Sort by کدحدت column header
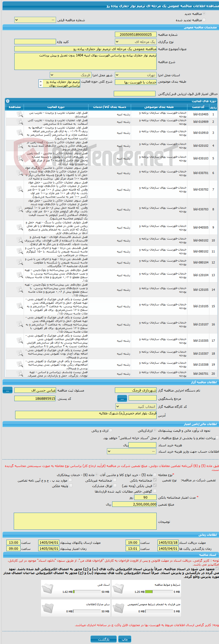Viewport: 219px width, 644px height. click(x=198, y=107)
